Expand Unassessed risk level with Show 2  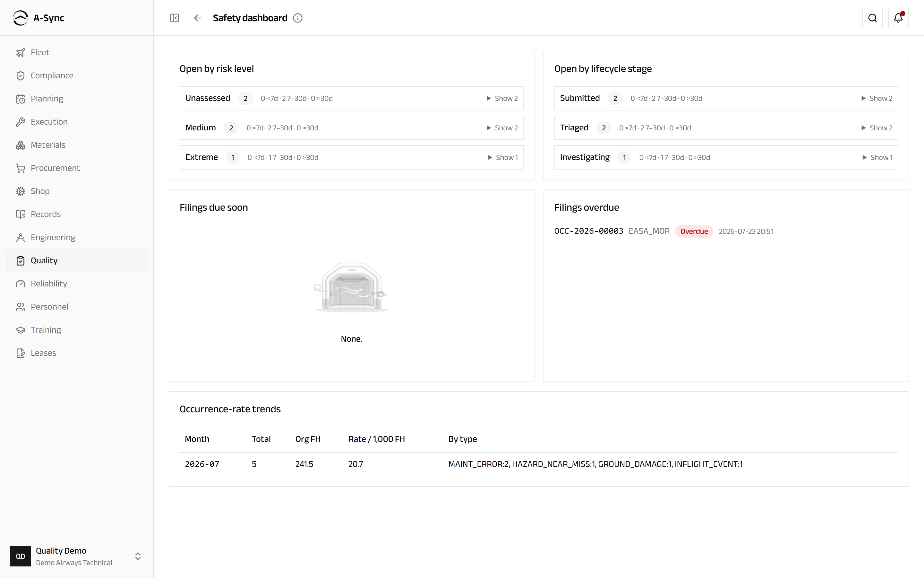coord(502,98)
